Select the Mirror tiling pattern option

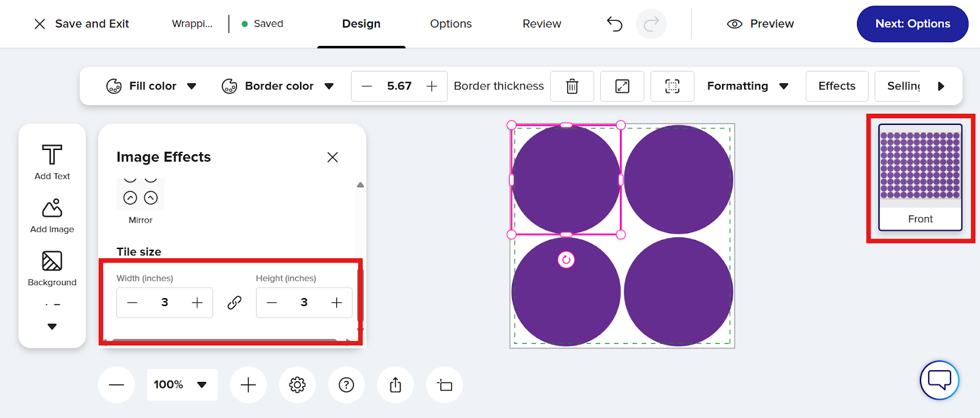[x=140, y=195]
